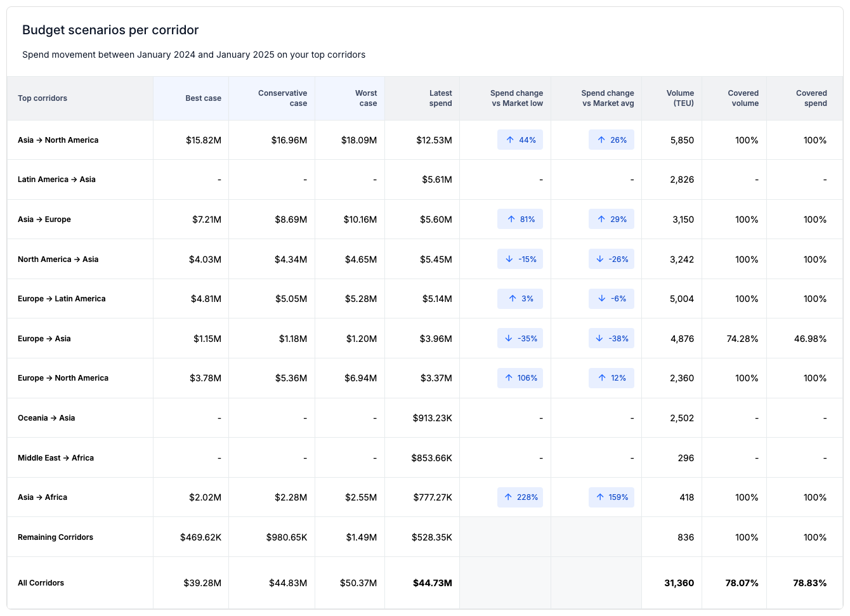The height and width of the screenshot is (616, 850).
Task: Select the Worst case column header
Action: coord(350,98)
